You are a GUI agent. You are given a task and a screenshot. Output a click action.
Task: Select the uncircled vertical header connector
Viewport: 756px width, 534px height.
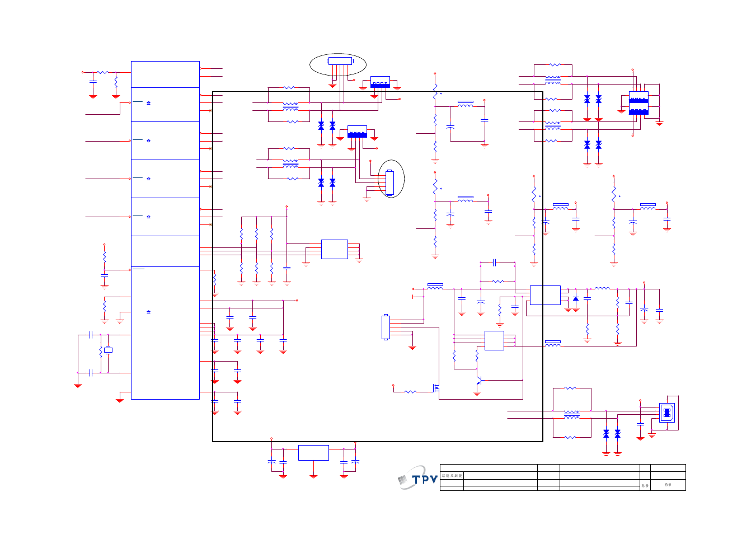pos(386,327)
